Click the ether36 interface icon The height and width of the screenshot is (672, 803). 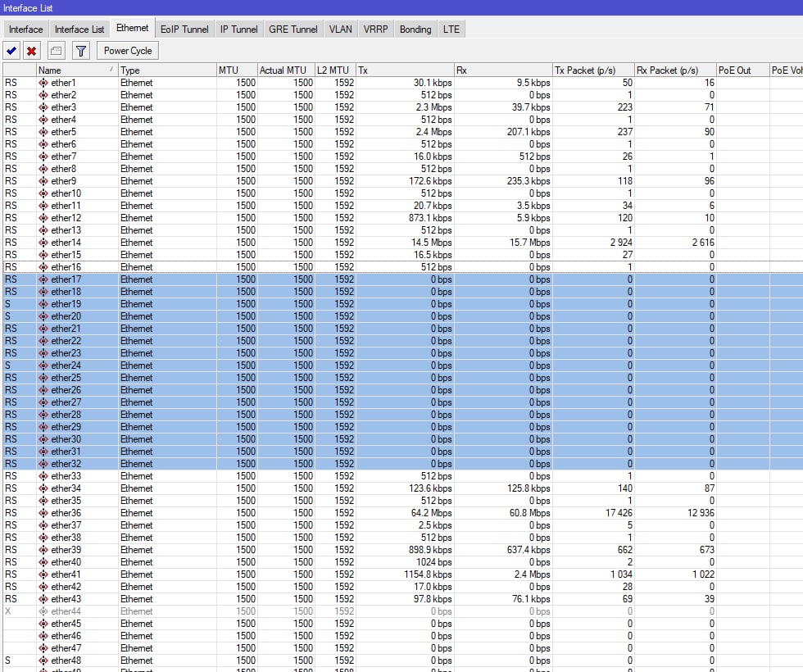pos(43,513)
